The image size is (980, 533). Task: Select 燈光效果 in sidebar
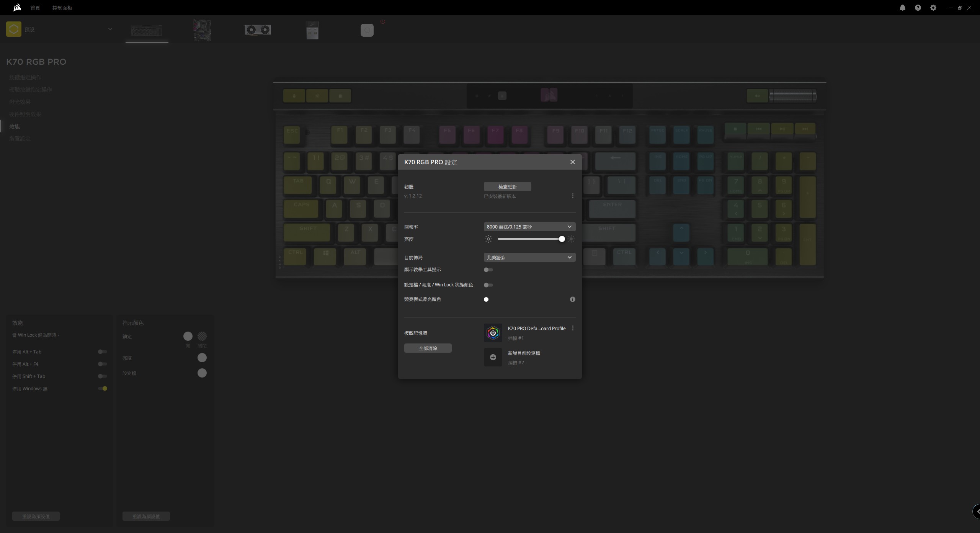pos(20,102)
